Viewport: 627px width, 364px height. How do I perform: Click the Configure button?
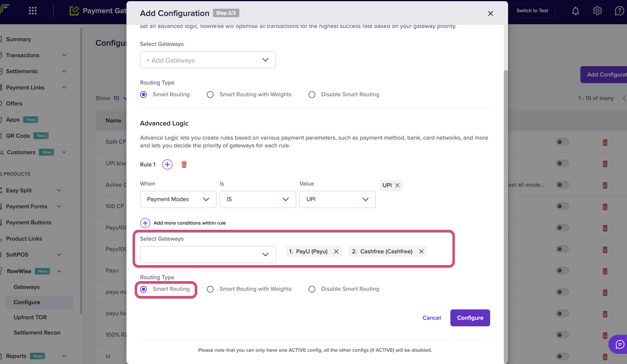[470, 318]
